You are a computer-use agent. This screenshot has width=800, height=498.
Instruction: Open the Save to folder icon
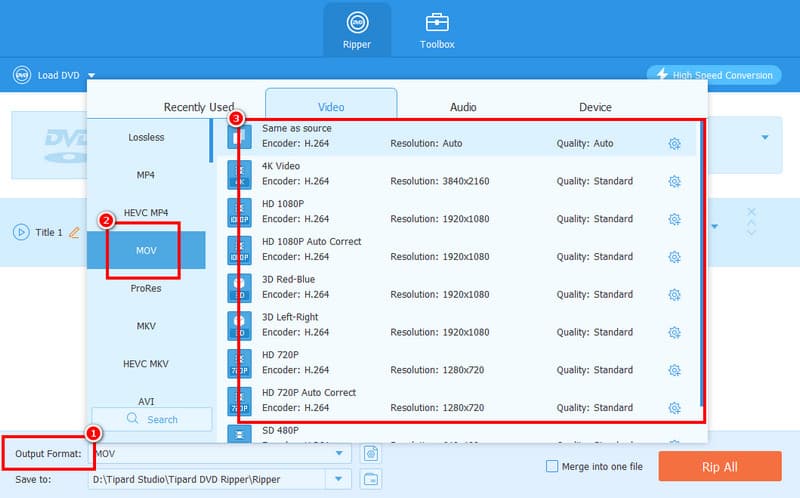point(371,479)
